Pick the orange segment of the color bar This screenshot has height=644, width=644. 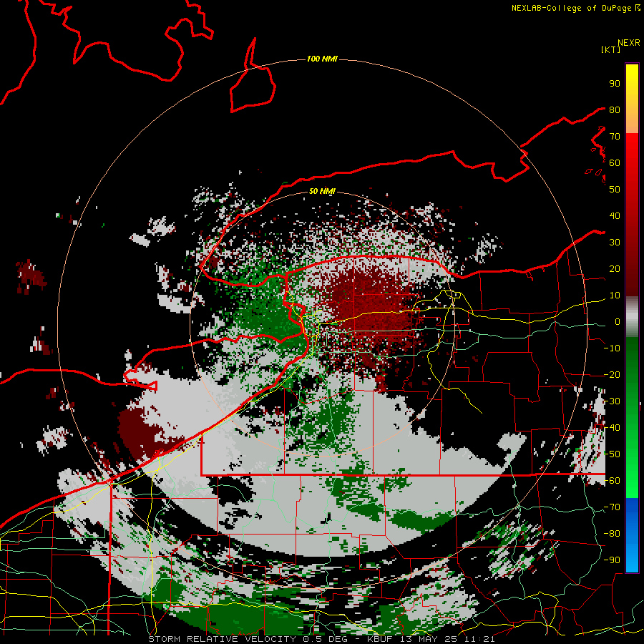632,122
